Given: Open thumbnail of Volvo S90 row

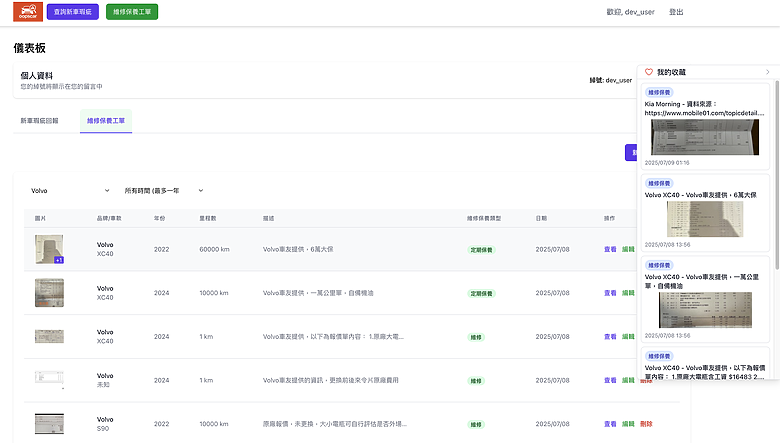Looking at the screenshot, I should [49, 424].
